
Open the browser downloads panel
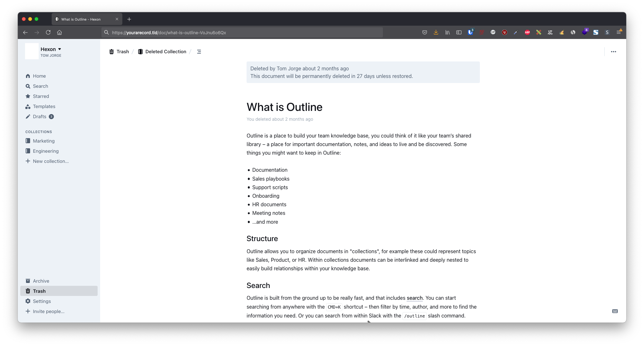coord(436,32)
